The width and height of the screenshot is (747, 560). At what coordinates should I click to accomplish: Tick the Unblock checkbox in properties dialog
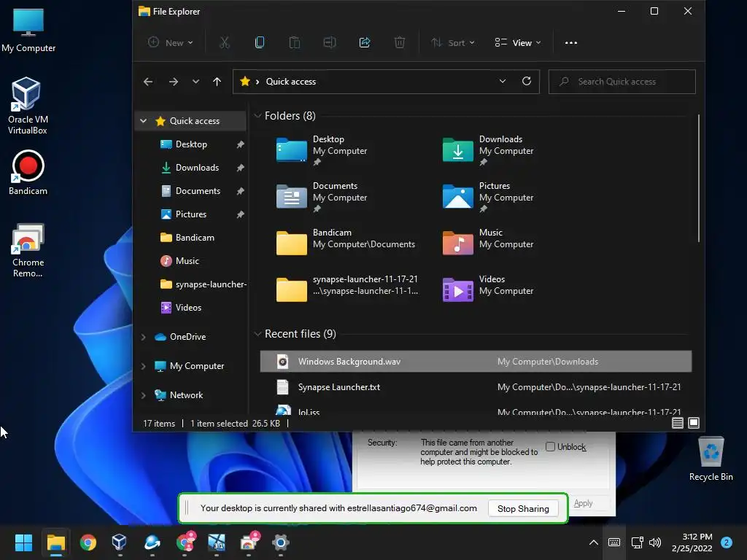pyautogui.click(x=550, y=447)
